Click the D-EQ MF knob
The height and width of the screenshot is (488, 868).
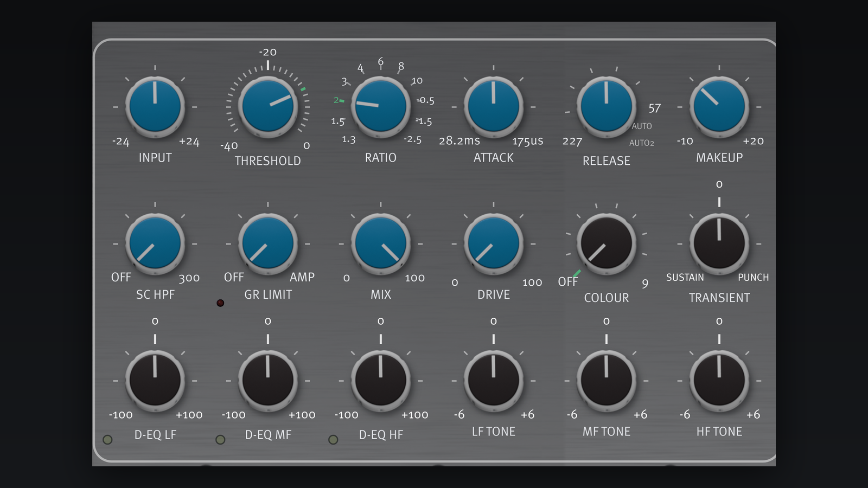coord(268,380)
